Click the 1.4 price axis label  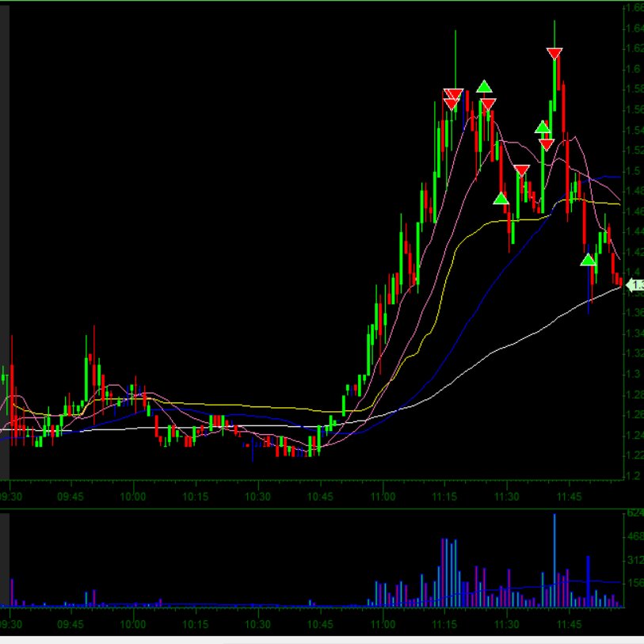point(634,272)
